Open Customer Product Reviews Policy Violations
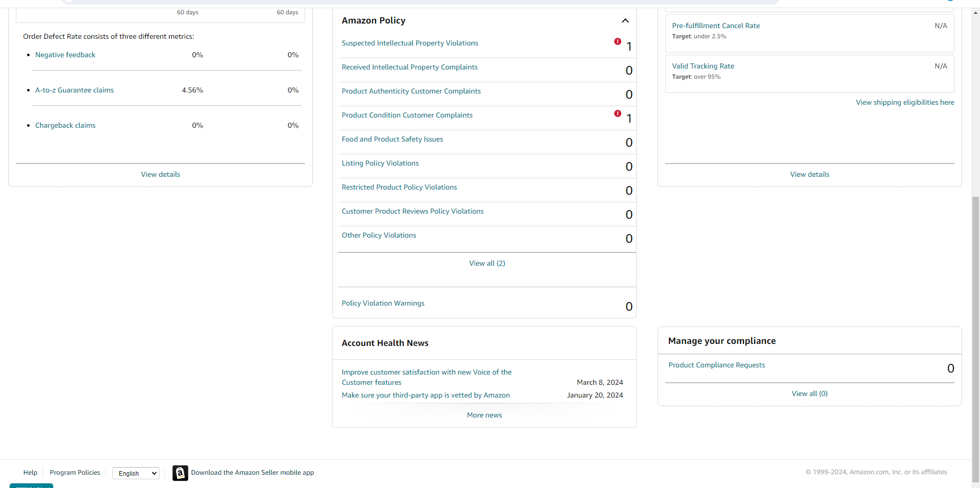Screen dimensions: 980x488 point(412,211)
